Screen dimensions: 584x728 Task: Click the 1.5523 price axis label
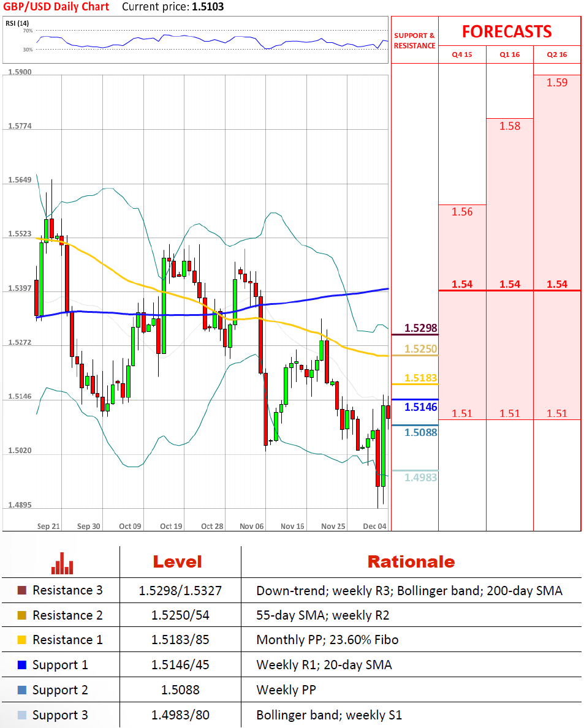click(20, 233)
